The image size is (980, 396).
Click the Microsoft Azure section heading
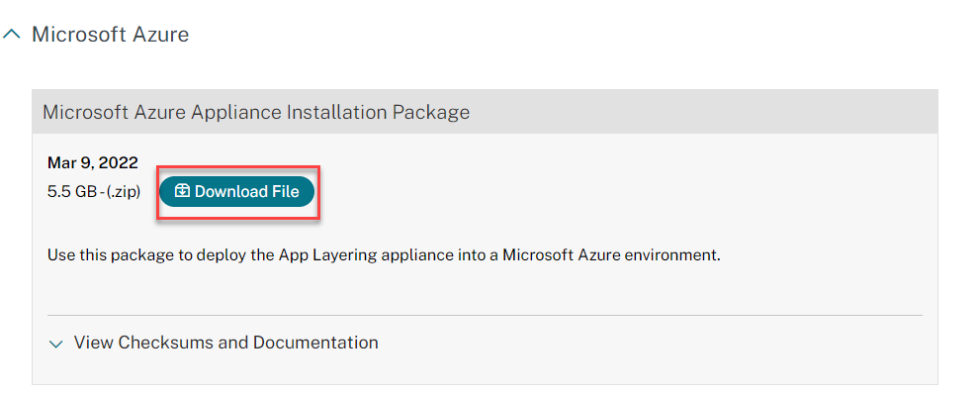point(110,35)
